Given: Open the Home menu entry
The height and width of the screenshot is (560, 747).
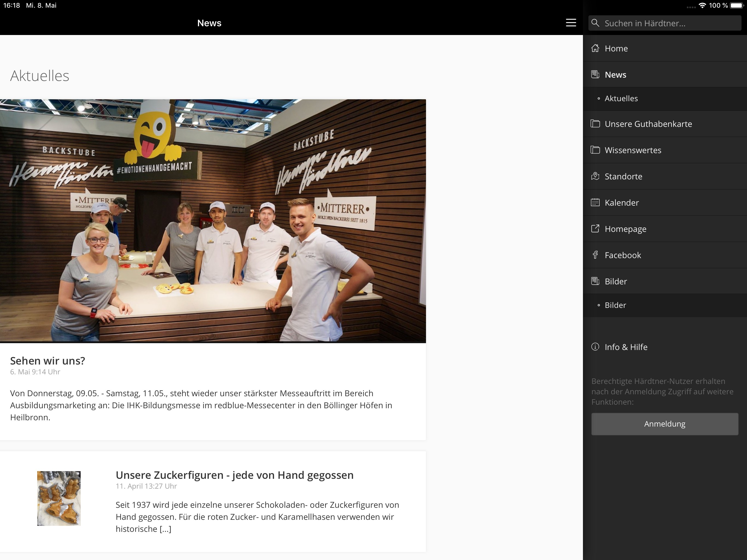Looking at the screenshot, I should [x=665, y=48].
